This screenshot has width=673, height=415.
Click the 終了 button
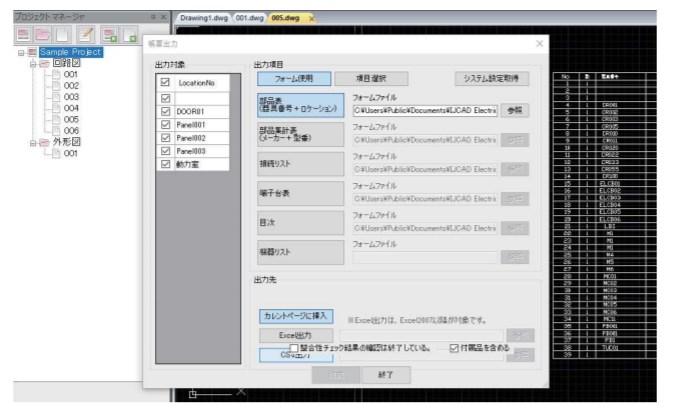point(386,375)
